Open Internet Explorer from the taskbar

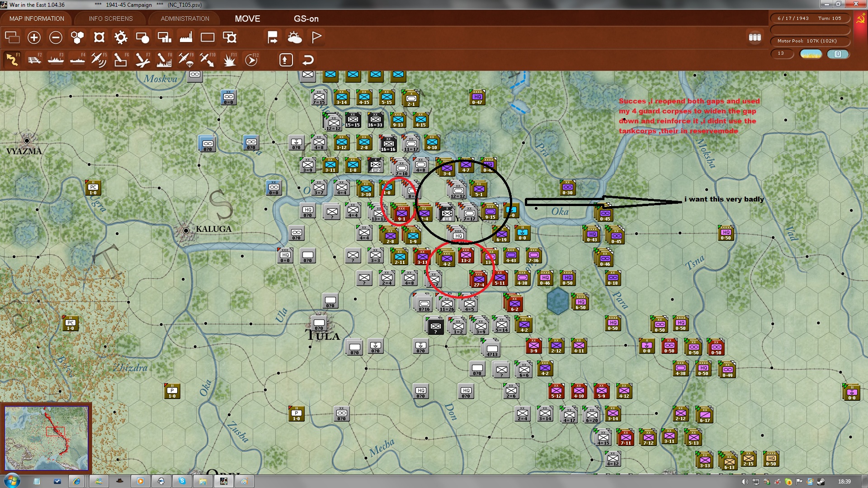pos(77,481)
